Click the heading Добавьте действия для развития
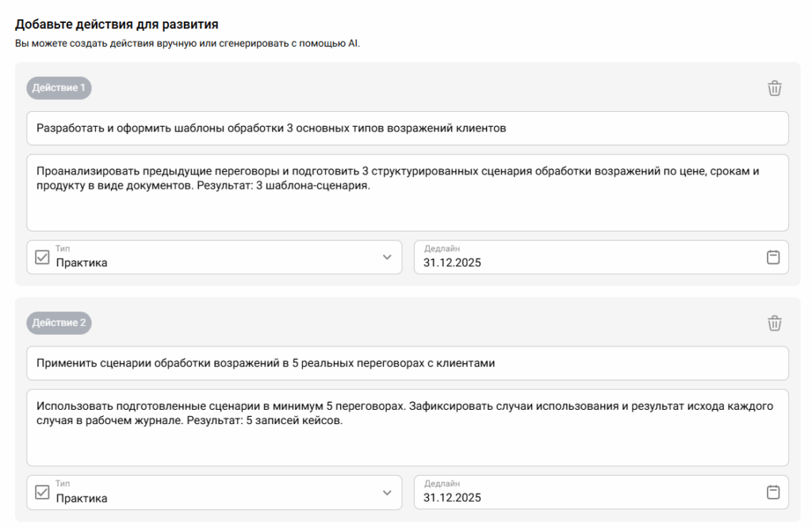Screen dimensions: 812x528 [x=117, y=25]
